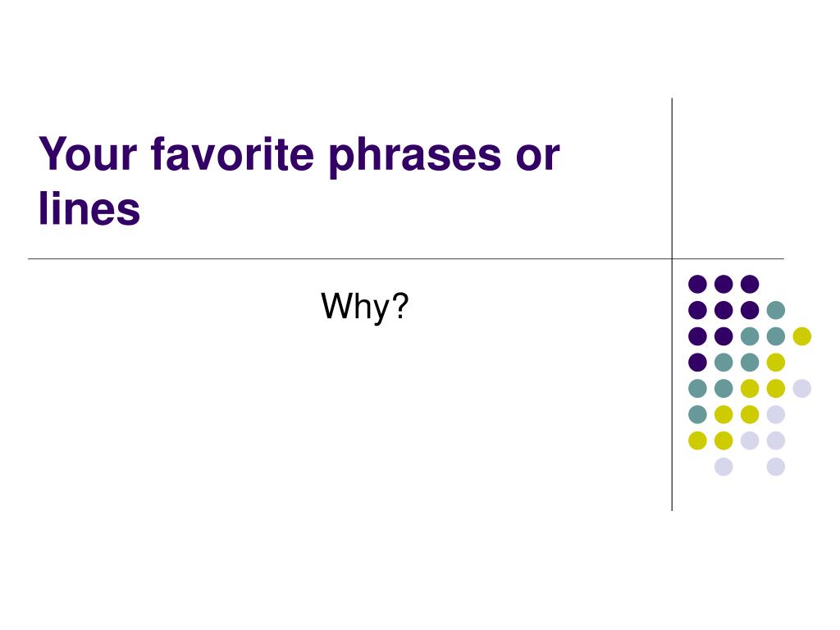Click the word "Your" in the slide title
The width and height of the screenshot is (840, 630).
pyautogui.click(x=88, y=154)
